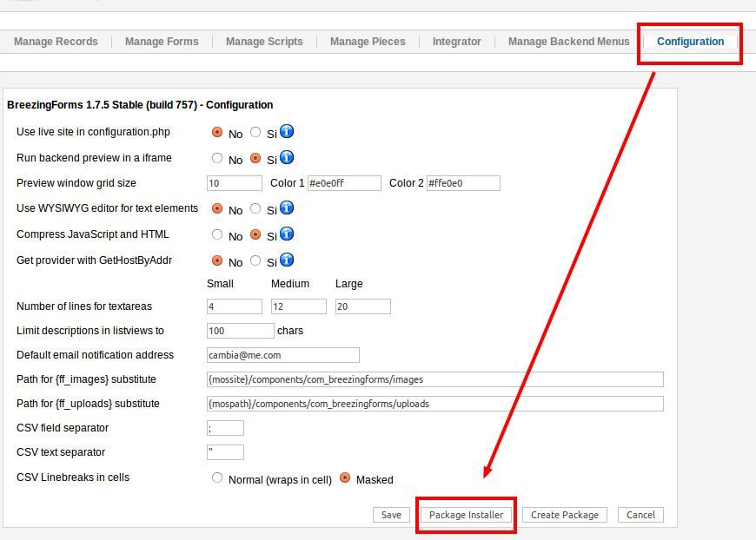Open the Package Installer
The width and height of the screenshot is (756, 540).
click(467, 515)
